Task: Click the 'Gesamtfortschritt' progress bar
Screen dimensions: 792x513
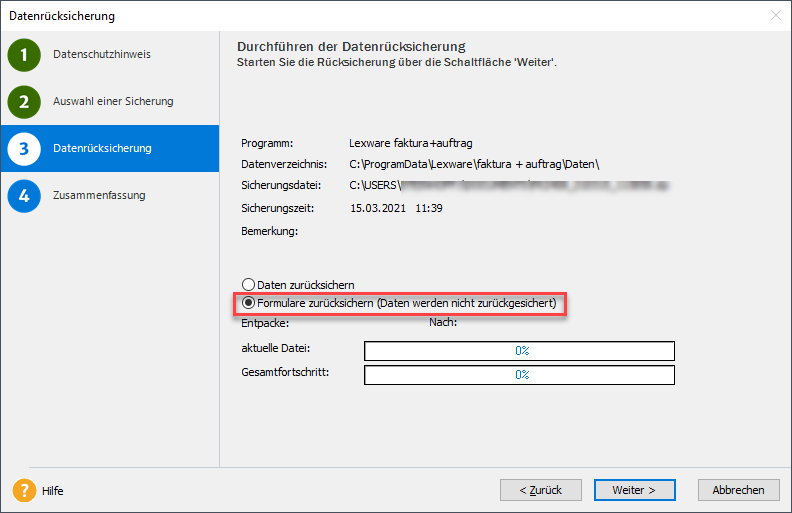Action: click(519, 374)
